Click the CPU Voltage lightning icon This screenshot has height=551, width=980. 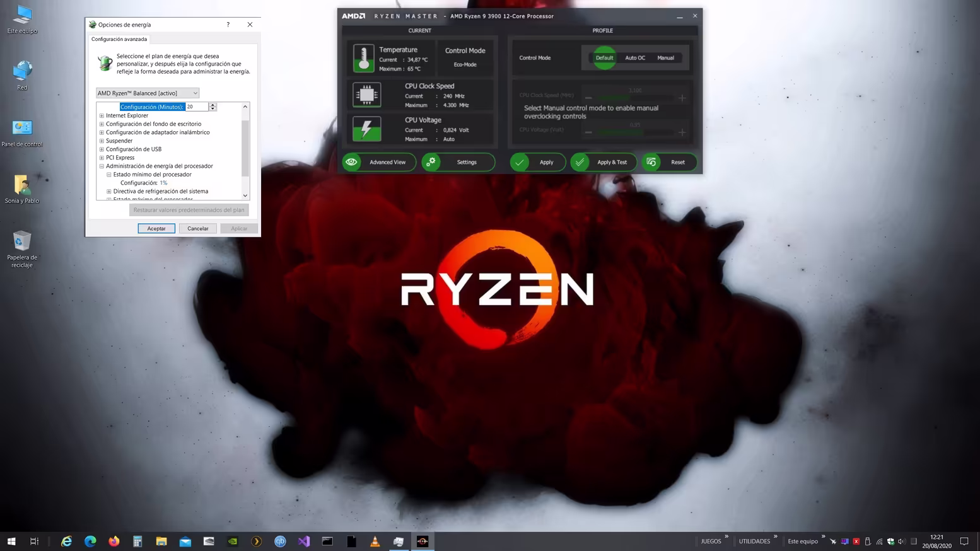[x=366, y=129]
